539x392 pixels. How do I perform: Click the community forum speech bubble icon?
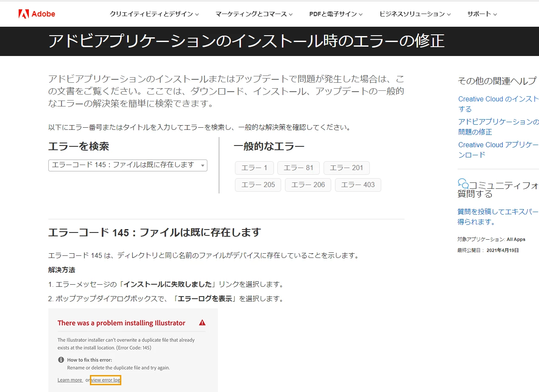pyautogui.click(x=463, y=184)
